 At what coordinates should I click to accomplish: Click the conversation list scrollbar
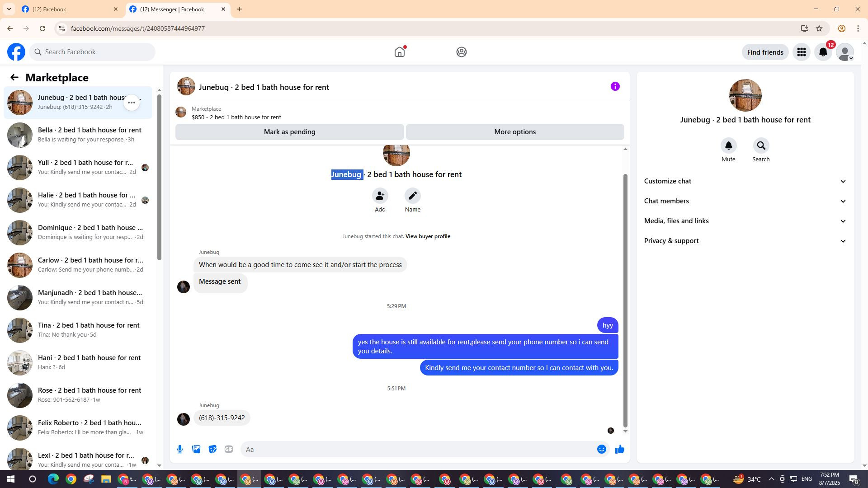coord(159,176)
